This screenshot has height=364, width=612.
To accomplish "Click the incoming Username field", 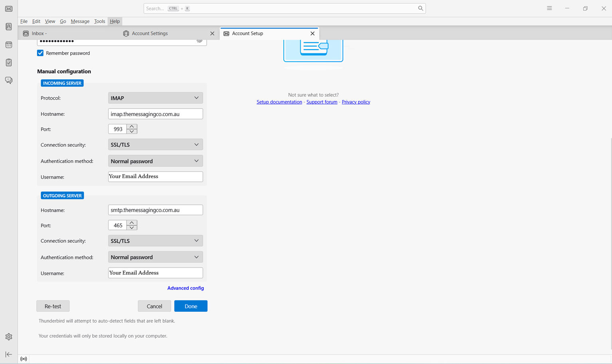I will click(155, 177).
